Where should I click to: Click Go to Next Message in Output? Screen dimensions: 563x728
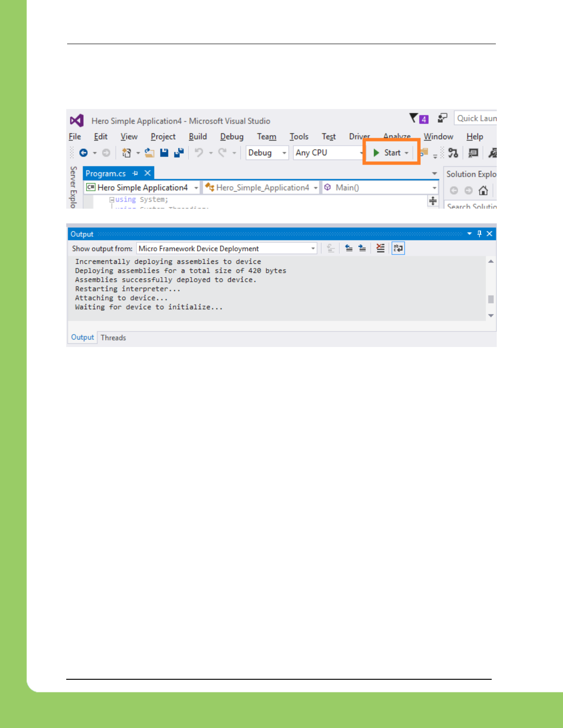[362, 248]
